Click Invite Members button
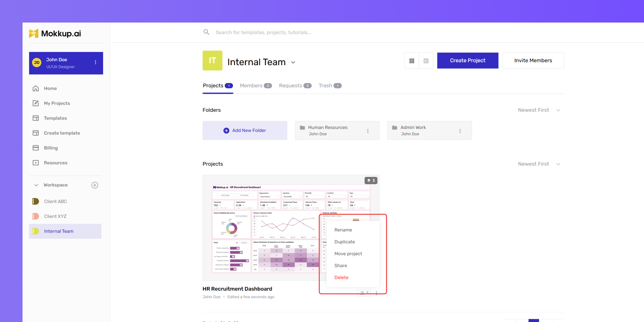 tap(533, 61)
